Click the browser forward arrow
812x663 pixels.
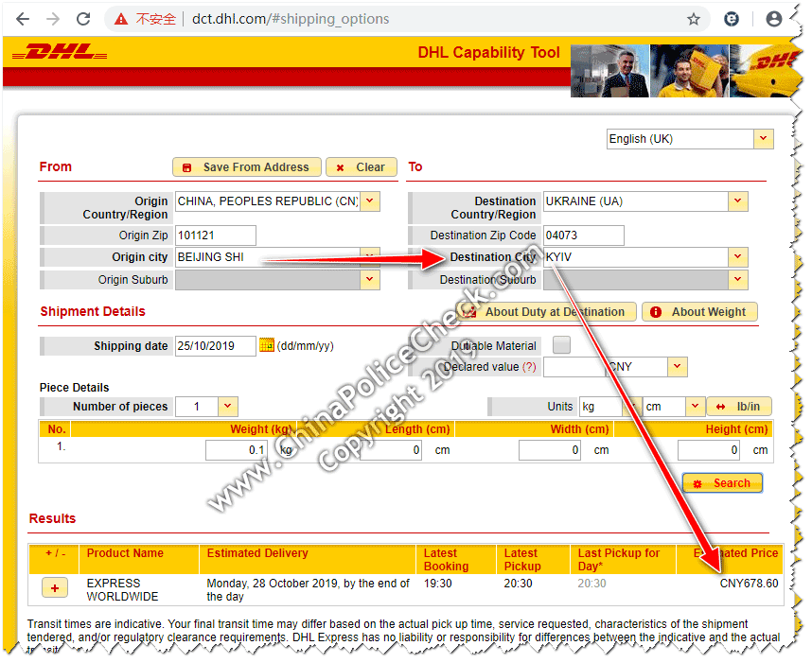[53, 19]
